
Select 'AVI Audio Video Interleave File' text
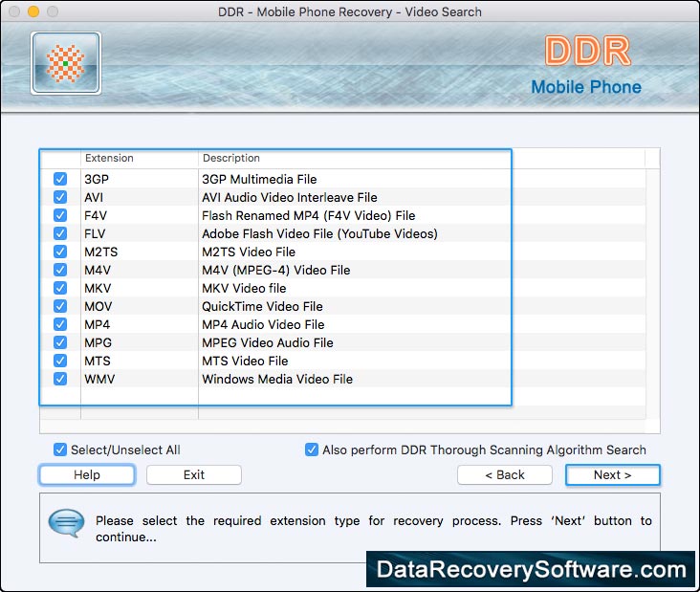point(290,197)
